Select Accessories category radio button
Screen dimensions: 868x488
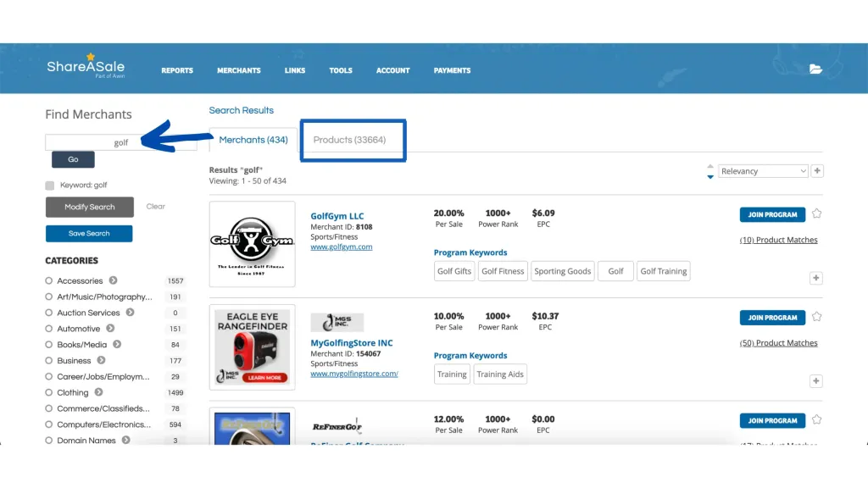pos(48,281)
